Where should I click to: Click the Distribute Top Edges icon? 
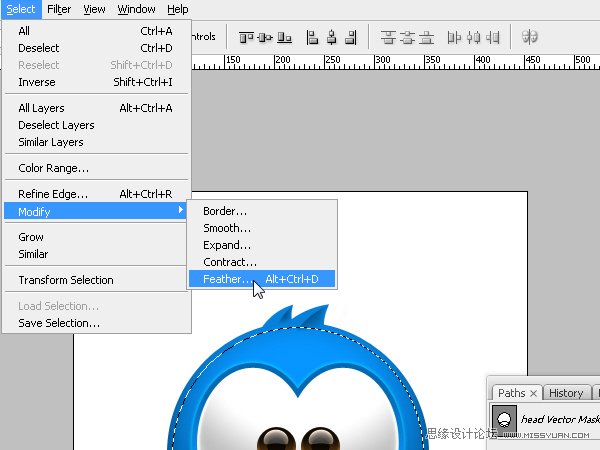coord(388,37)
